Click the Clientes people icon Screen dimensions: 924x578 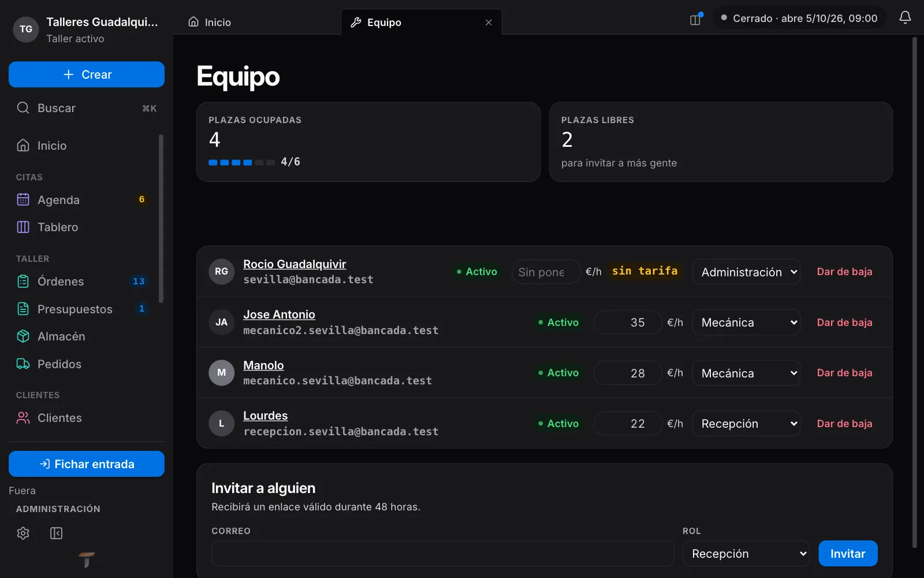[x=23, y=418]
